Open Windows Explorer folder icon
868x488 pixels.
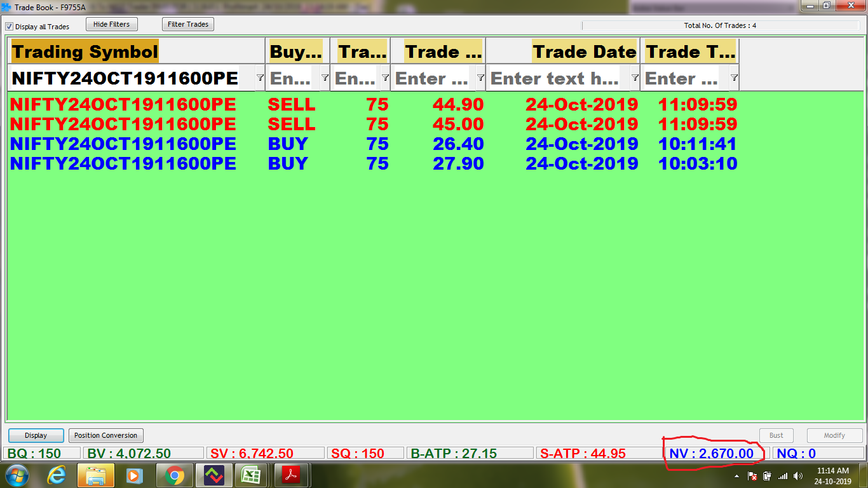click(95, 475)
